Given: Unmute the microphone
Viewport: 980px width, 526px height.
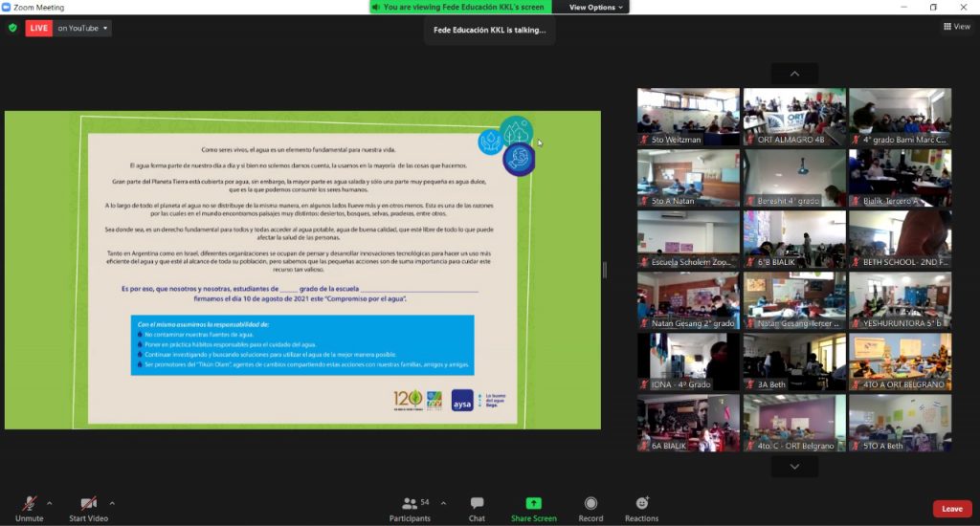Looking at the screenshot, I should click(x=30, y=508).
